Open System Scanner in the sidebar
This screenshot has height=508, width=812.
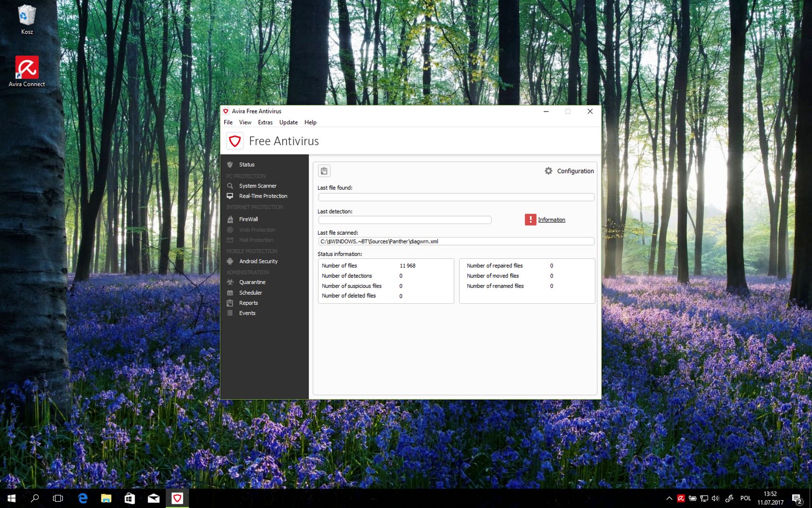pyautogui.click(x=258, y=186)
